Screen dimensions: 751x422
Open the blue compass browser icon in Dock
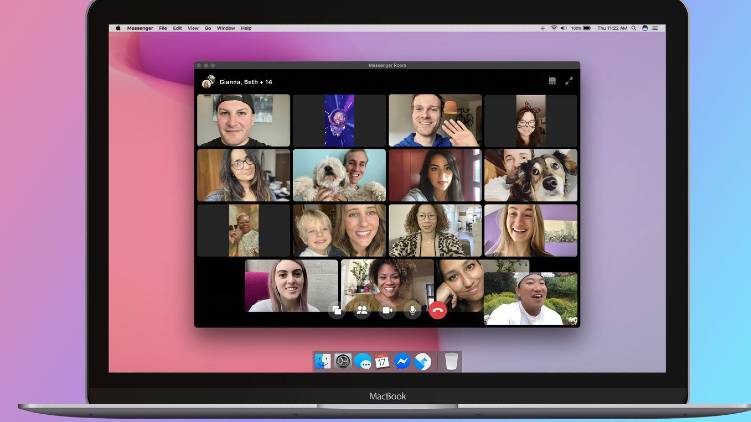(x=422, y=362)
